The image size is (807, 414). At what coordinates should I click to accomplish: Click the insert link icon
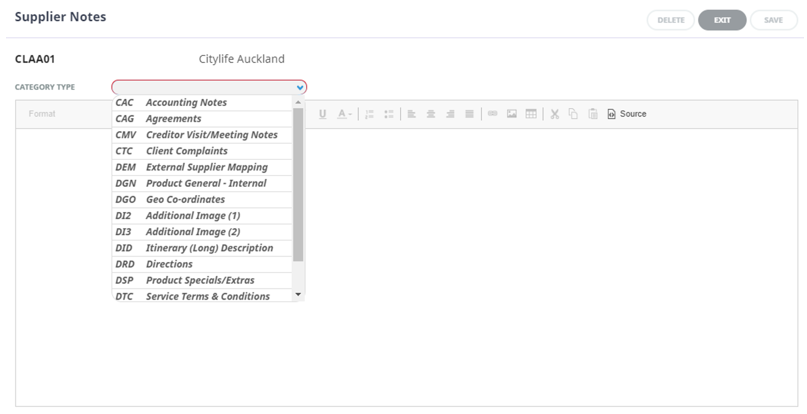[492, 114]
